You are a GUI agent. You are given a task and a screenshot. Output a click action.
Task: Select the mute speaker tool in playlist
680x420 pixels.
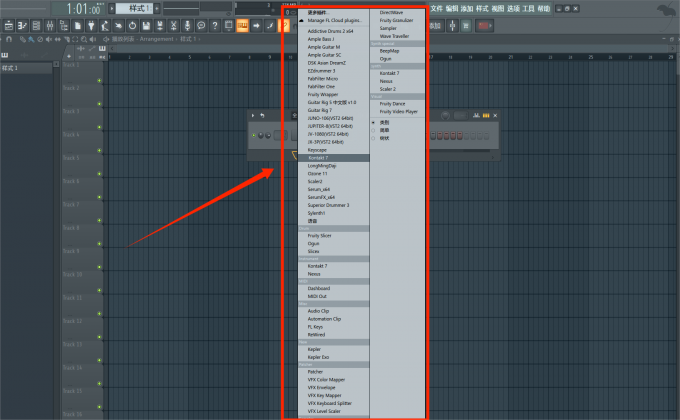(49, 39)
